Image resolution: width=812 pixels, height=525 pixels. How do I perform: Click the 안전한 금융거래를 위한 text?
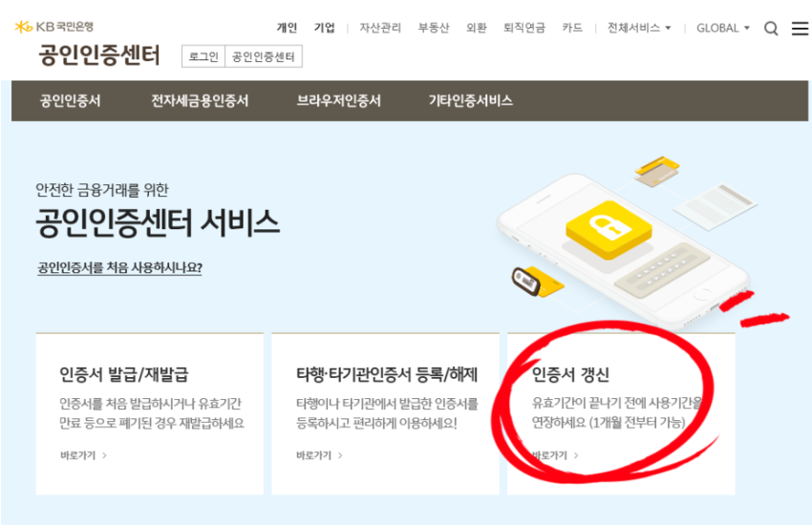click(x=102, y=190)
